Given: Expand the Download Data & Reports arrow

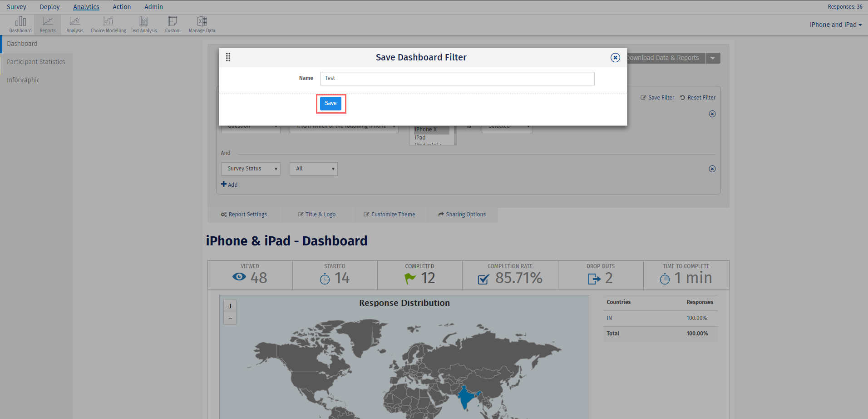Looking at the screenshot, I should pos(712,58).
